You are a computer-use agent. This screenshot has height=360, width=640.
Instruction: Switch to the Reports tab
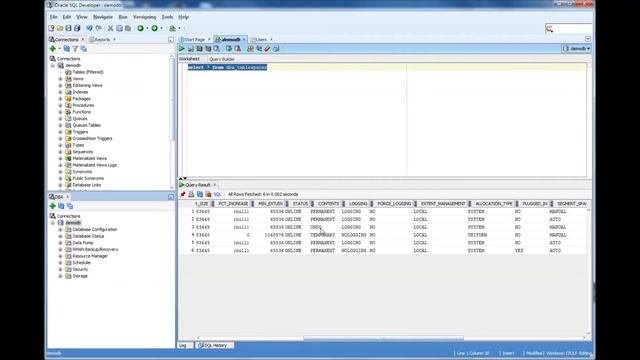[x=102, y=40]
